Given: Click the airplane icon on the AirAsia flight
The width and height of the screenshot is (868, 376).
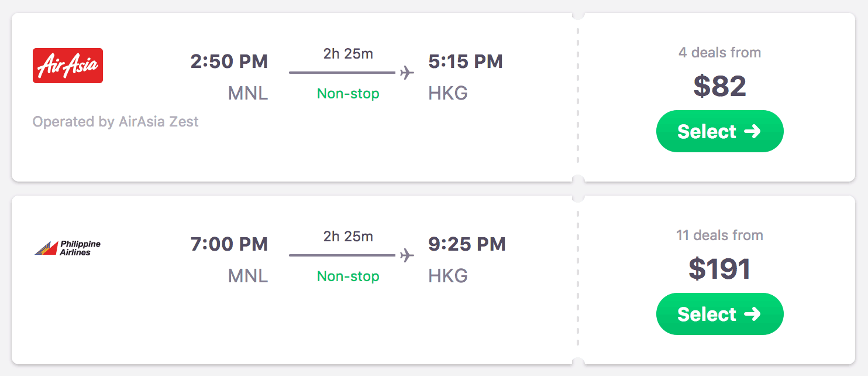Looking at the screenshot, I should tap(405, 72).
